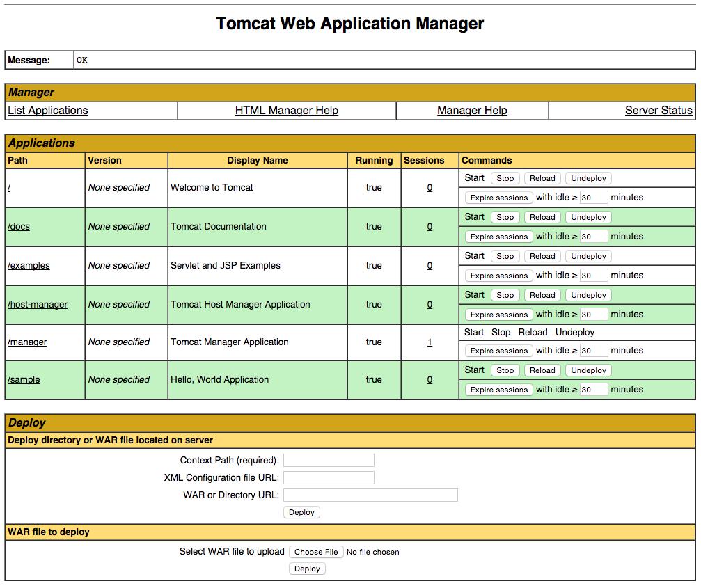The width and height of the screenshot is (701, 588).
Task: Open the List Applications link
Action: tap(47, 110)
